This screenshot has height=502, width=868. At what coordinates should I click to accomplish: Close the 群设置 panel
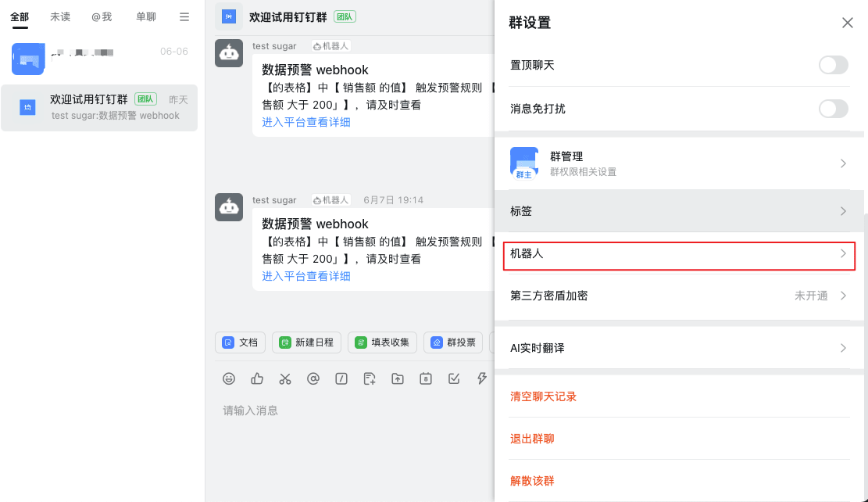click(x=848, y=23)
